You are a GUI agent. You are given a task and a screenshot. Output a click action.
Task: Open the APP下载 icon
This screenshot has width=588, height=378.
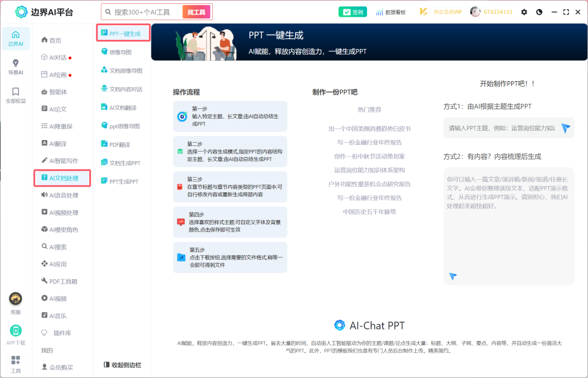[15, 331]
